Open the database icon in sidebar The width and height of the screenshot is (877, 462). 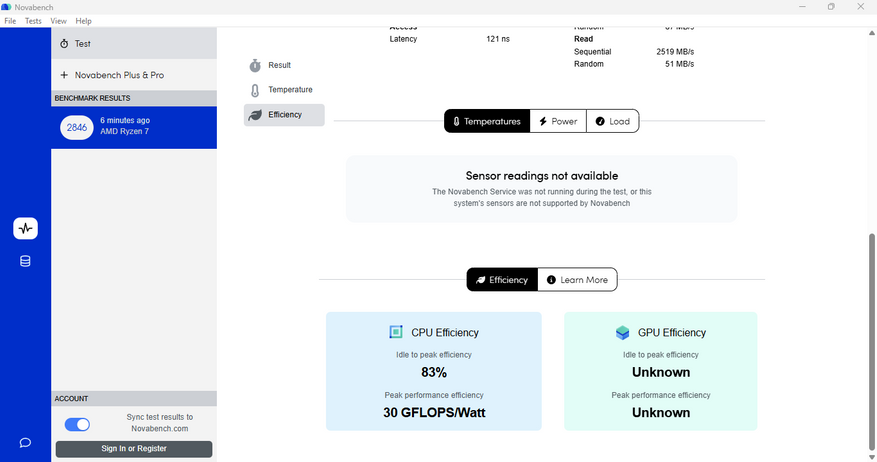pyautogui.click(x=25, y=261)
